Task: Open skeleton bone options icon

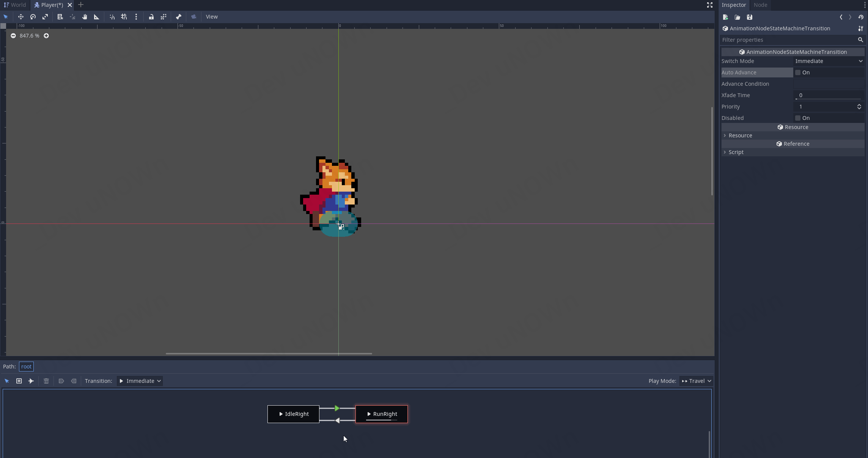Action: coord(178,17)
